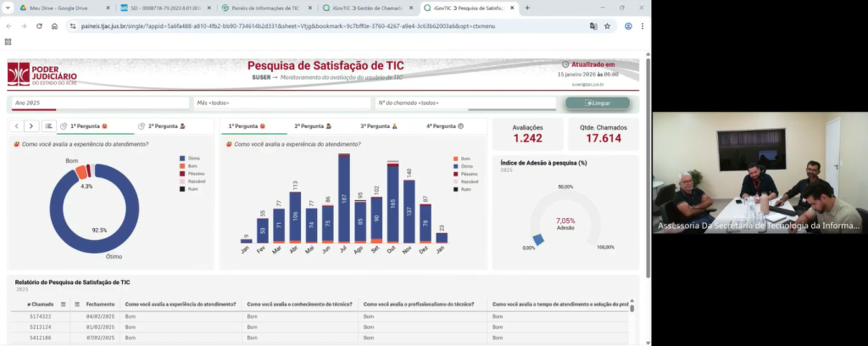Clear filters with the Limpar button
The width and height of the screenshot is (868, 346).
(598, 103)
